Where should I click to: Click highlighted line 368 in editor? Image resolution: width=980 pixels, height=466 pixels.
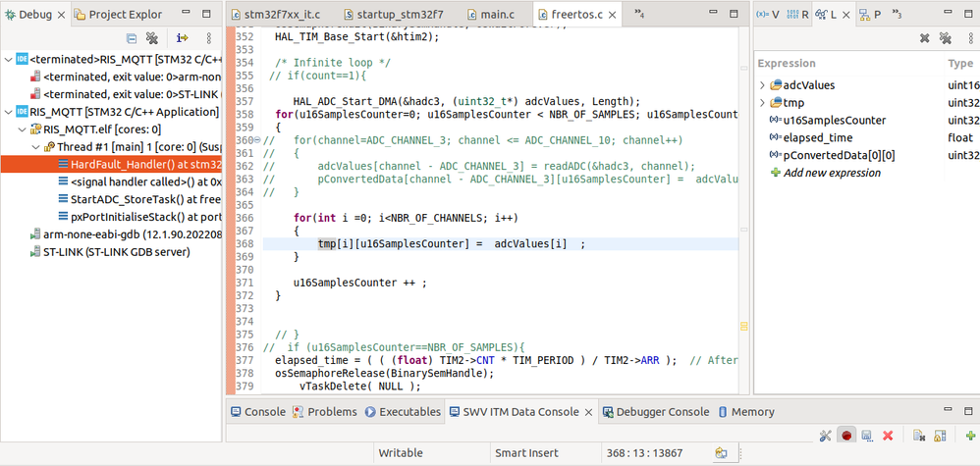(500, 243)
